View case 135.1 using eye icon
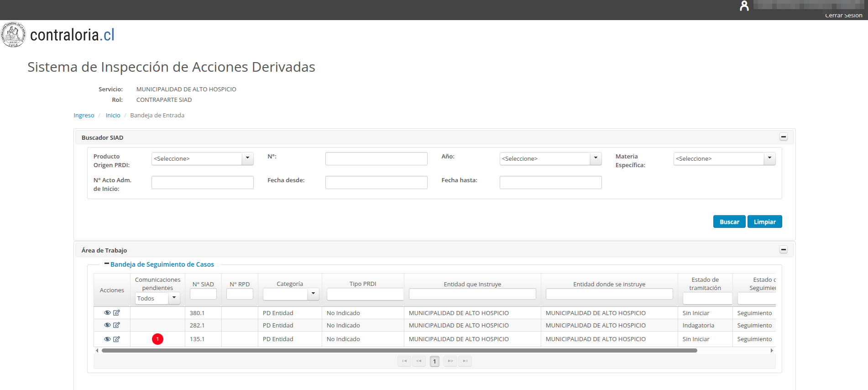Screen dimensions: 868x390 pyautogui.click(x=107, y=339)
